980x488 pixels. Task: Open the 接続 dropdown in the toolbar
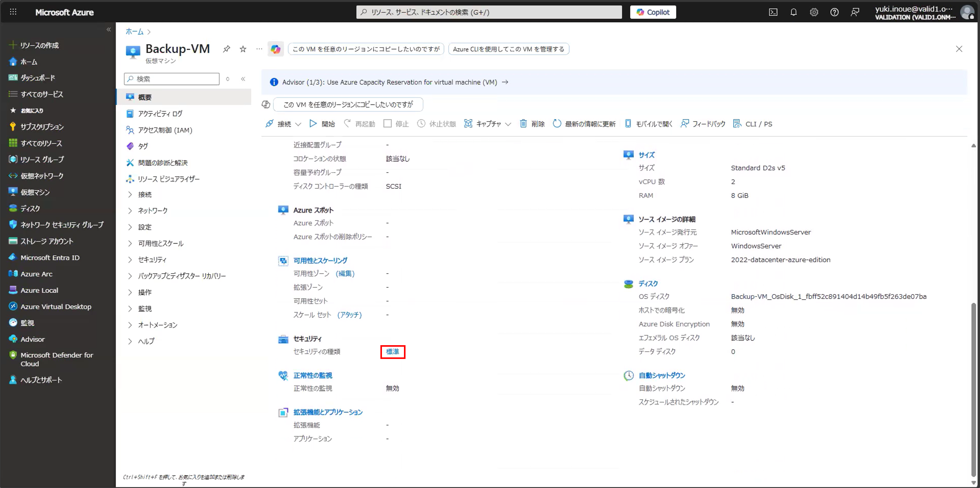[298, 124]
